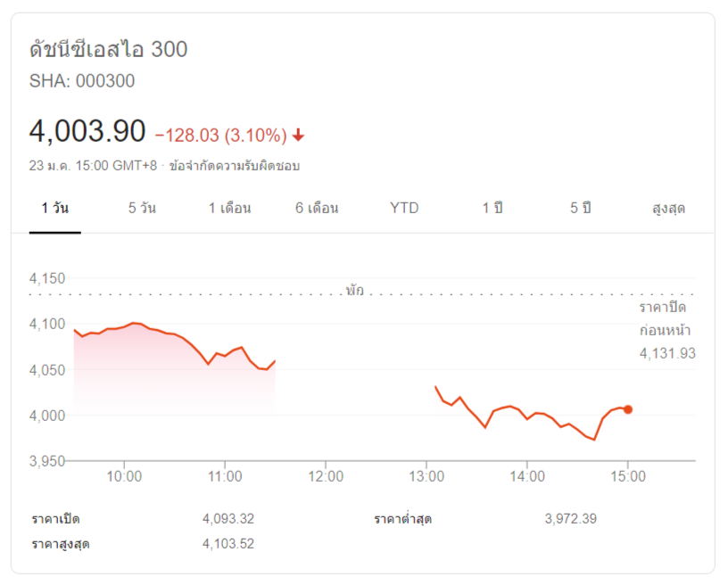Click the day high value 4,103.52
The height and width of the screenshot is (585, 728).
pos(228,543)
